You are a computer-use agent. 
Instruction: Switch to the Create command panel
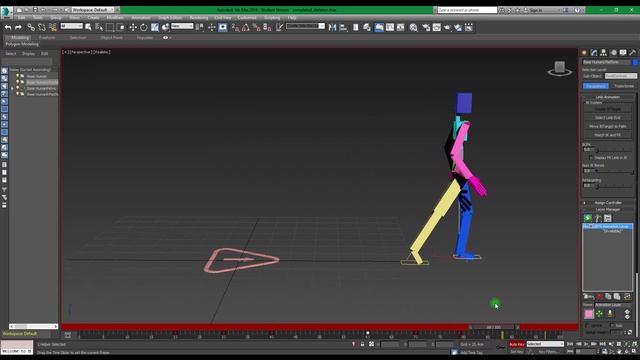pyautogui.click(x=584, y=53)
